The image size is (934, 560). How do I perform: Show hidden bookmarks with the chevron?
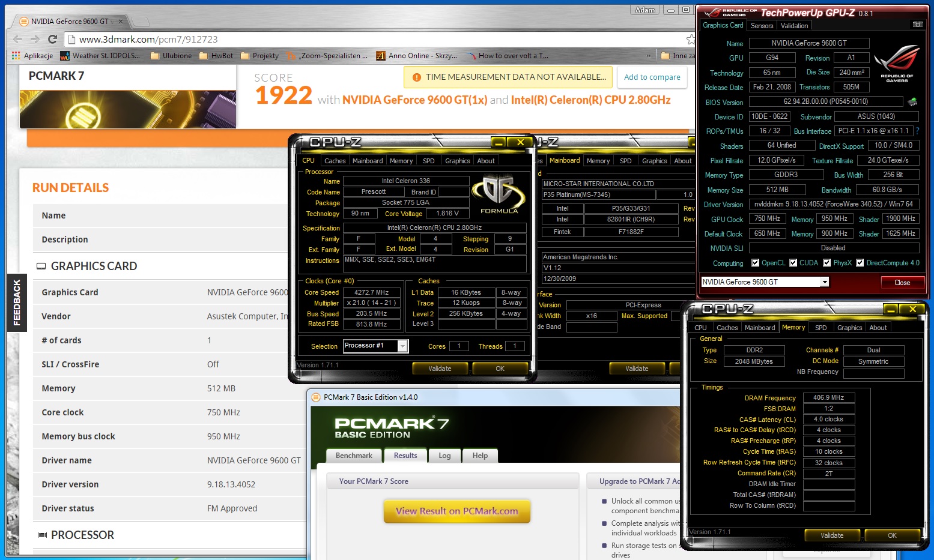[x=648, y=56]
